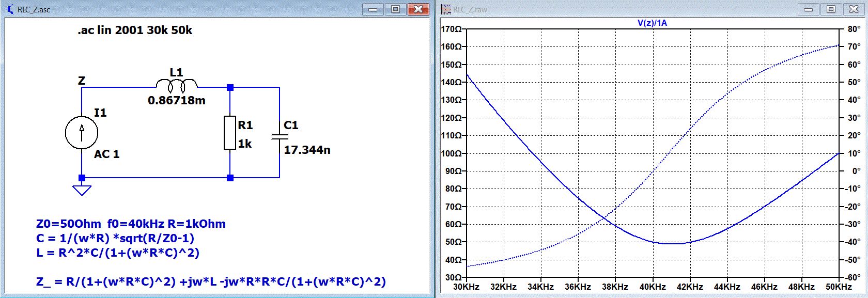This screenshot has height=298, width=868.
Task: Click the 80° phase axis label
Action: pyautogui.click(x=854, y=29)
